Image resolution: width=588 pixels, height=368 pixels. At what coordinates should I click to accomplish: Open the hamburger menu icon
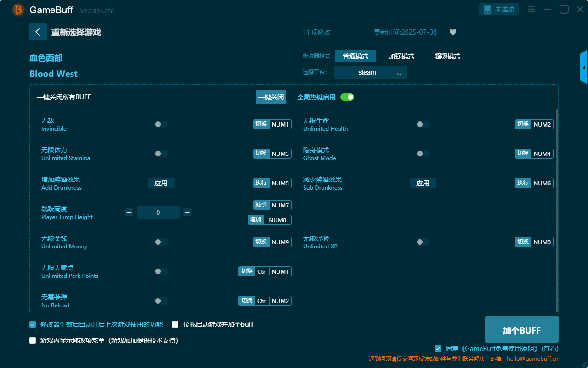(531, 9)
